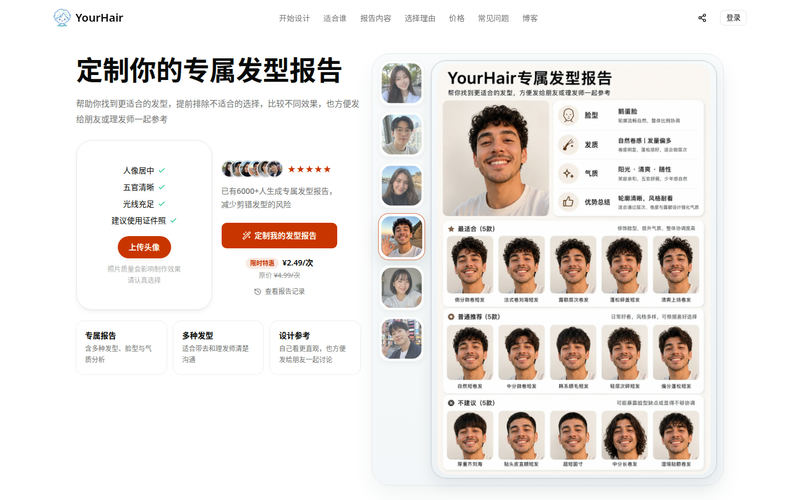Screen dimensions: 800x500
Task: Select the short-bob woman sample thumbnail
Action: pos(402,288)
